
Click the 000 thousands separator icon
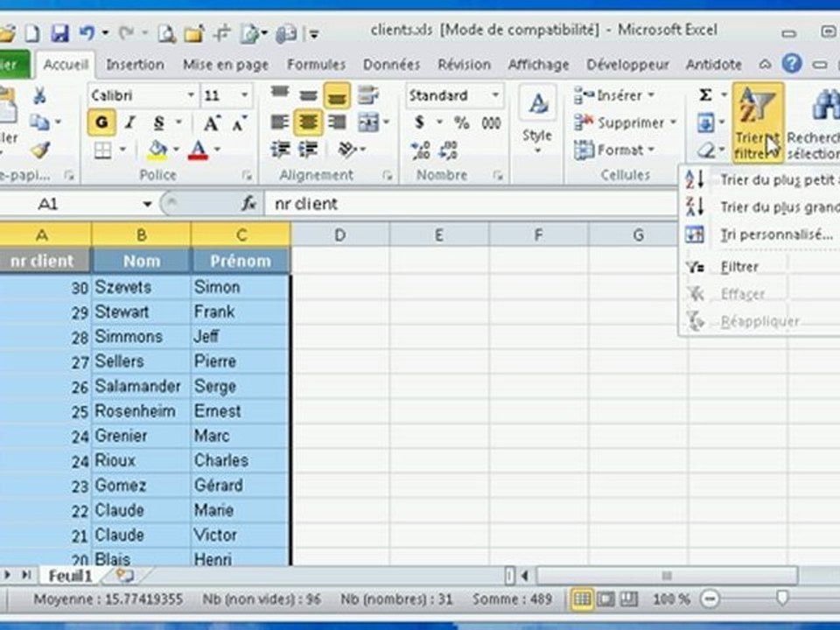coord(491,123)
